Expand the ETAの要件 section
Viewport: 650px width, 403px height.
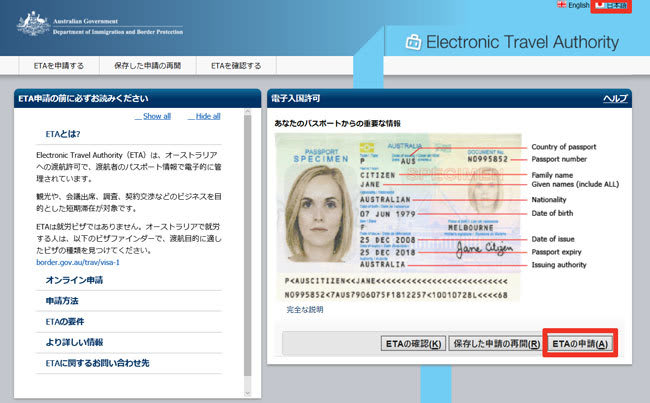point(65,322)
